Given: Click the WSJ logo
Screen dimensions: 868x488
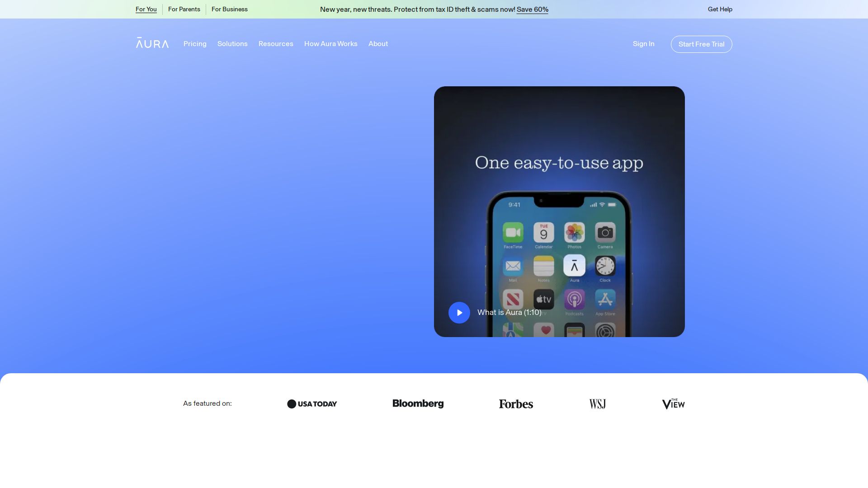Looking at the screenshot, I should [x=597, y=404].
